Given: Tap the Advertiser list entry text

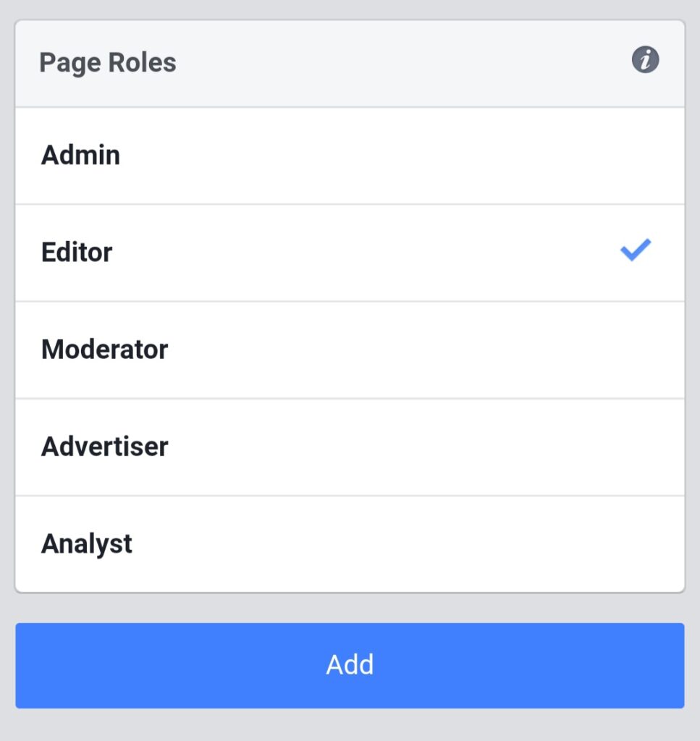Looking at the screenshot, I should tap(104, 446).
